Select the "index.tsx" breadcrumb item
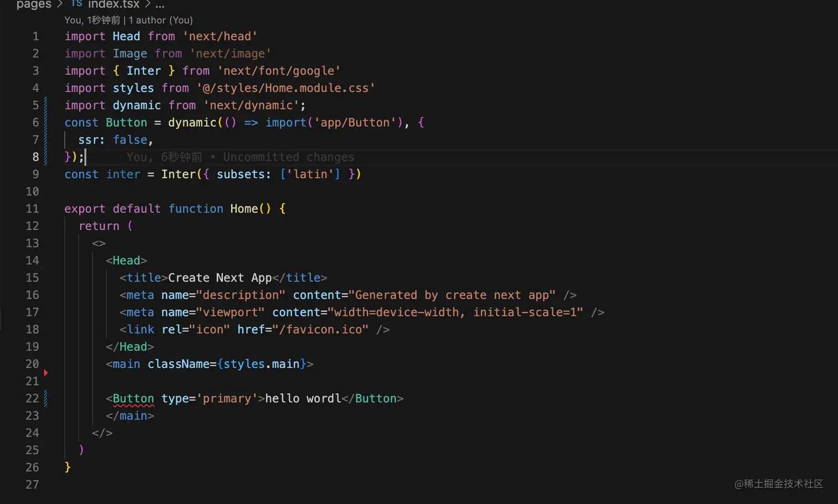Viewport: 838px width, 504px height. point(114,4)
